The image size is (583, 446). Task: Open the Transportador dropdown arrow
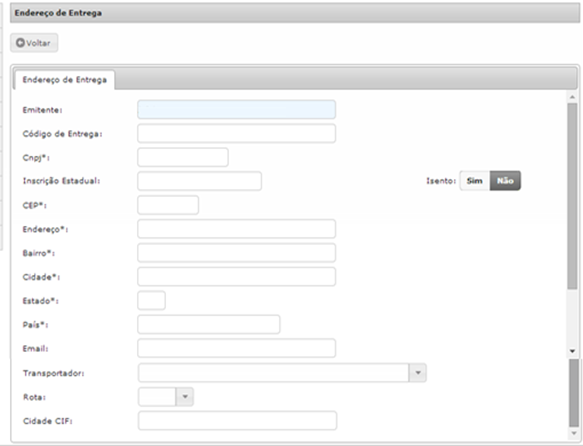pyautogui.click(x=418, y=373)
